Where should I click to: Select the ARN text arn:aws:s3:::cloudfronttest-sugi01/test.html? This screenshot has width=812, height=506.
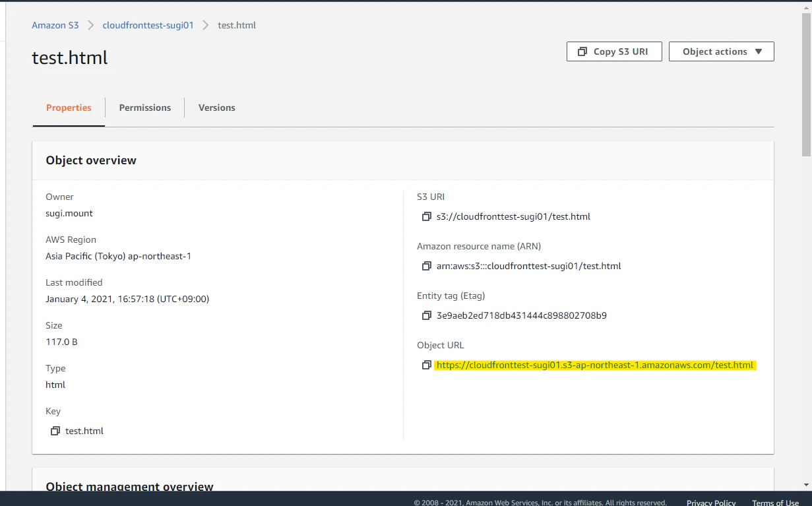pyautogui.click(x=529, y=266)
